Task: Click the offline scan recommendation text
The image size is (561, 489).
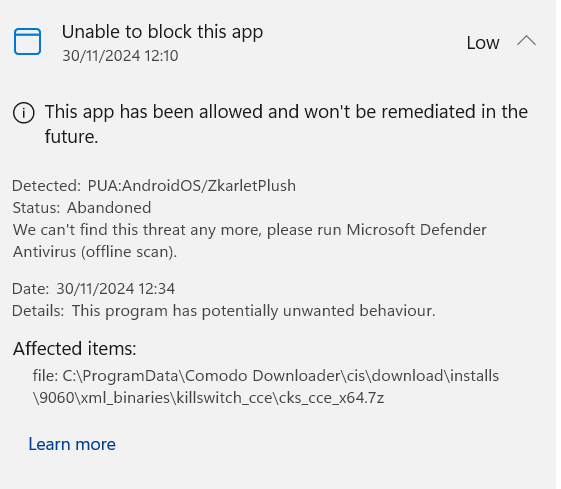Action: coord(250,241)
